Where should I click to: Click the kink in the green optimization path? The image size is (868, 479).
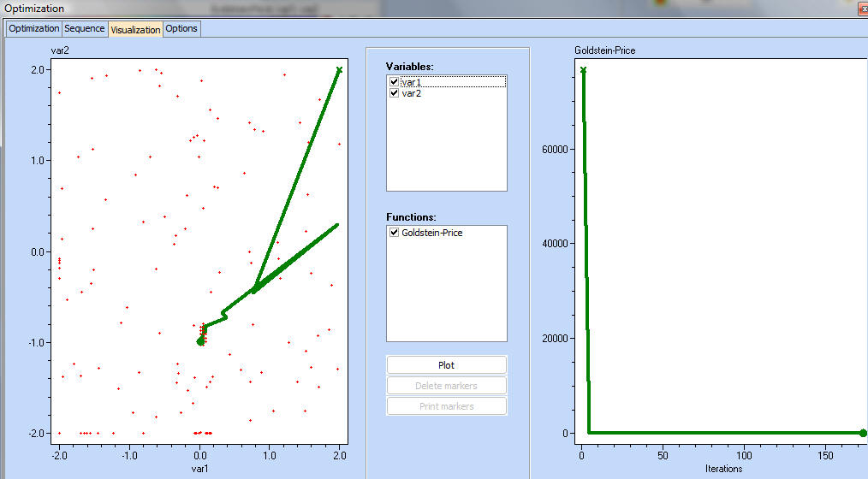(x=224, y=316)
